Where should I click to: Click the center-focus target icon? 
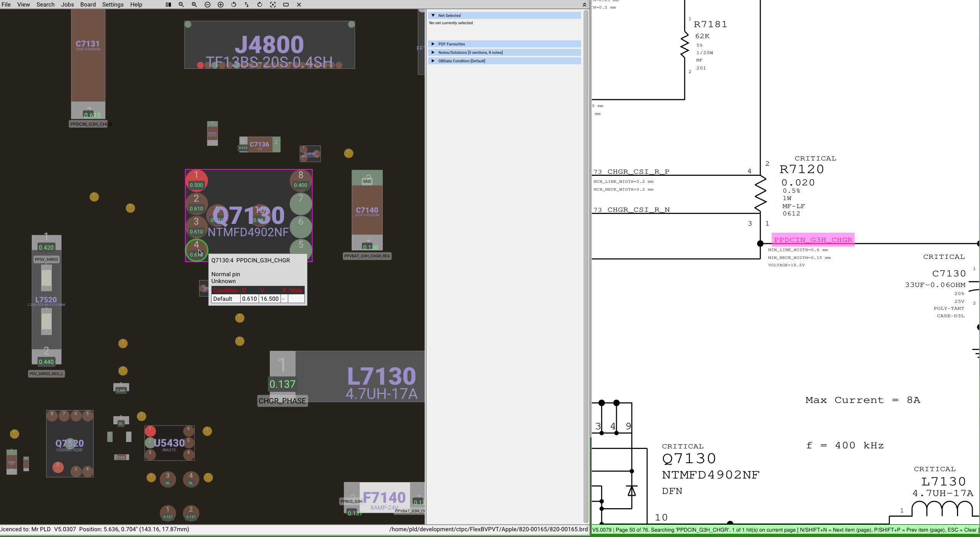click(x=273, y=5)
